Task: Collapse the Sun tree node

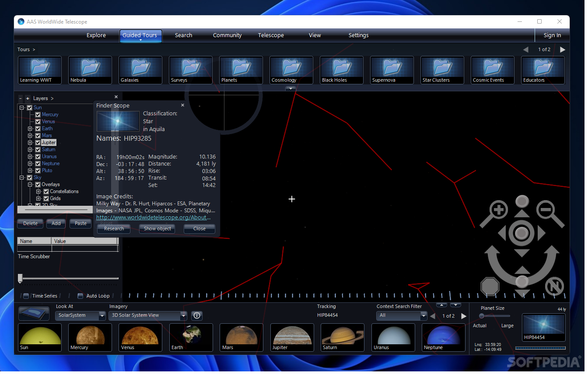Action: 22,107
